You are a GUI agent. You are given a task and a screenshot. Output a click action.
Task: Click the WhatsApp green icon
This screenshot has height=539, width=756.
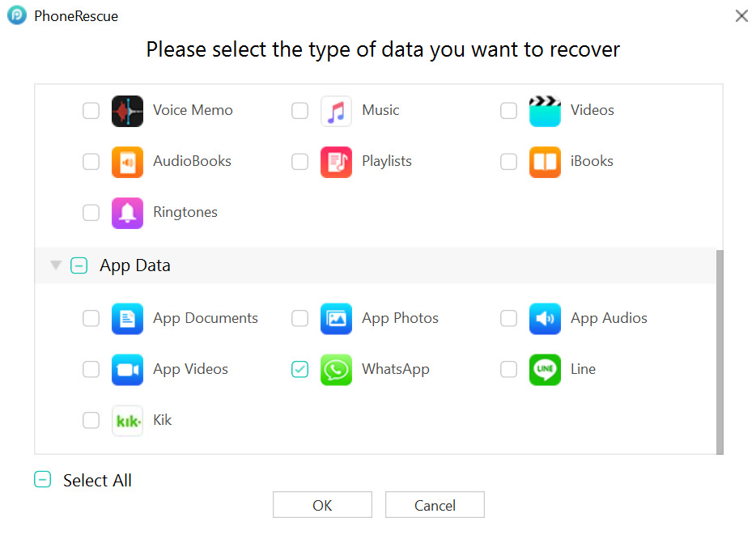[x=336, y=370]
